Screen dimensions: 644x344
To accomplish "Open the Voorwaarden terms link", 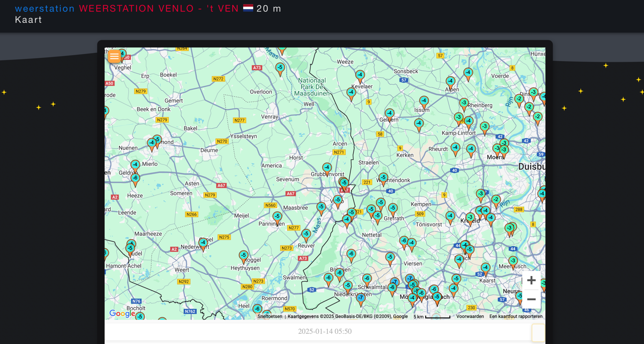I will (470, 316).
